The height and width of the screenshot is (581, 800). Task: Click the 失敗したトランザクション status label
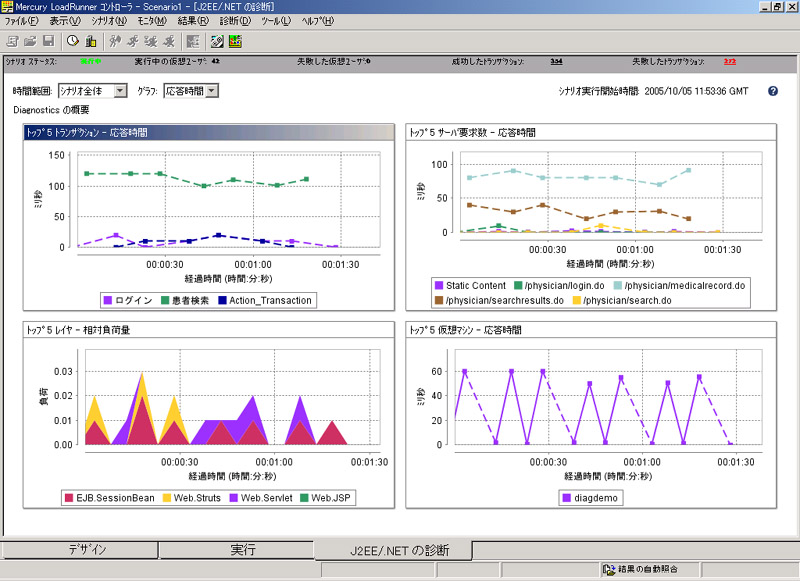tap(668, 61)
